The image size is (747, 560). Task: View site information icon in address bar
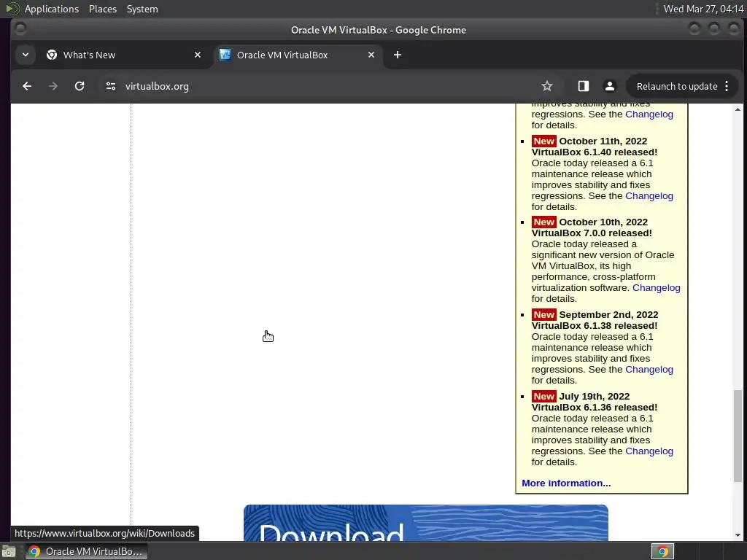click(x=111, y=86)
